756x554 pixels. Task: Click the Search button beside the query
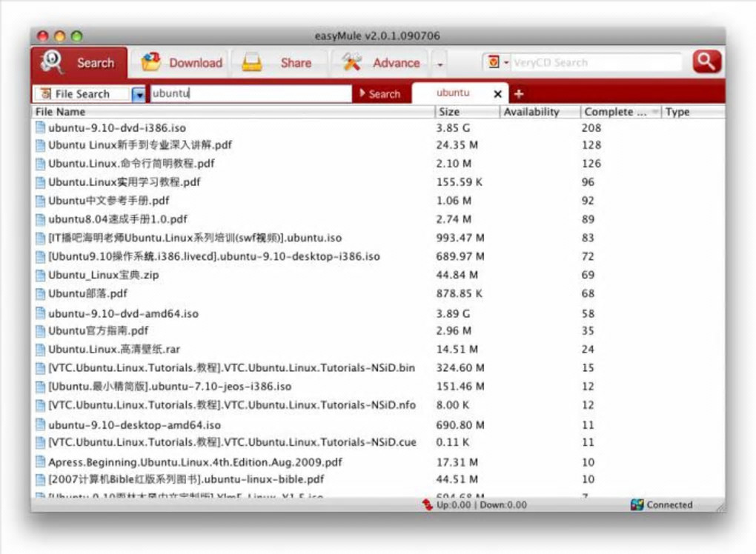380,94
